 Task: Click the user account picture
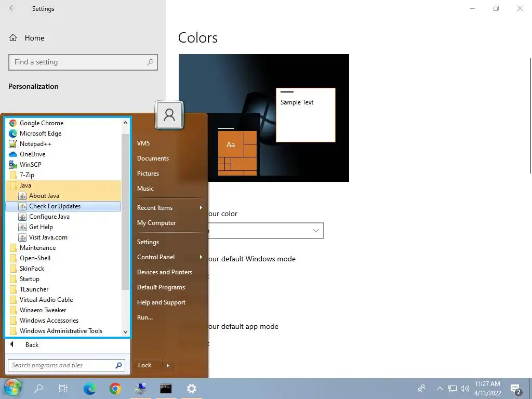(x=169, y=115)
